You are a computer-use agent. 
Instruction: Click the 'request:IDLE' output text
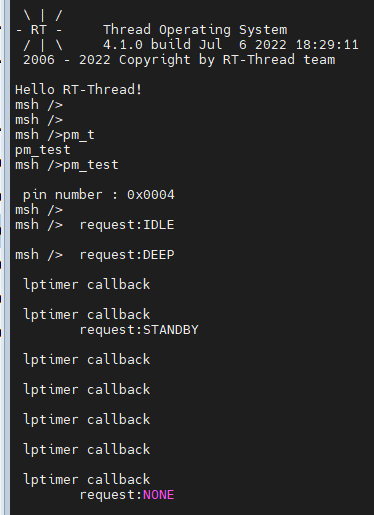click(127, 225)
